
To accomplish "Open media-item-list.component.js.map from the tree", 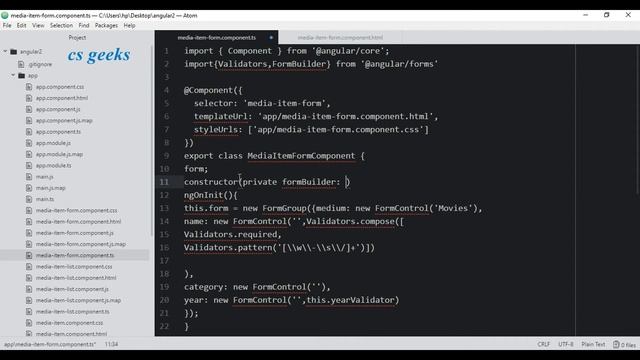I will 78,300.
